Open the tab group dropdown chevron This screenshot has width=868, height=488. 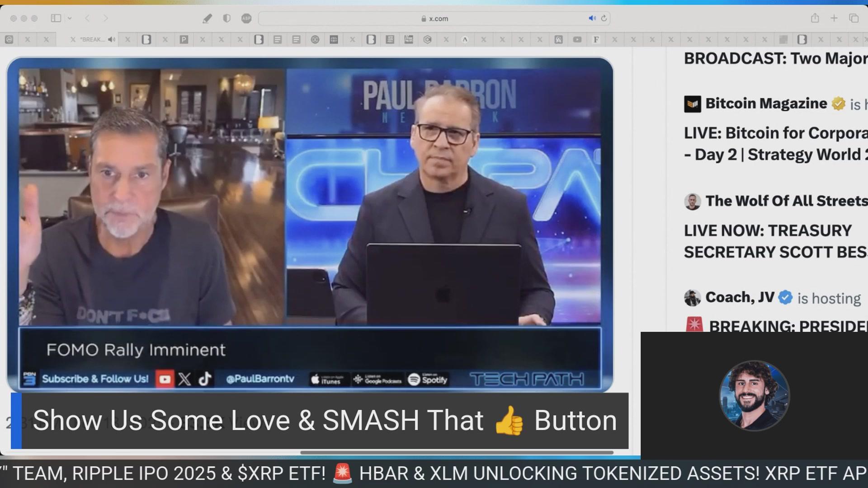point(70,19)
